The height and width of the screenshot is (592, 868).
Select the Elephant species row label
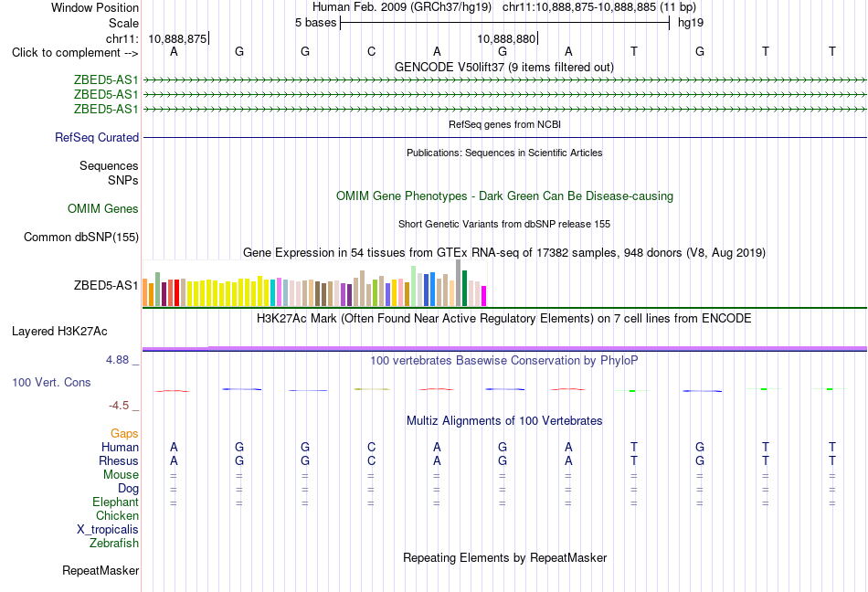(x=115, y=502)
